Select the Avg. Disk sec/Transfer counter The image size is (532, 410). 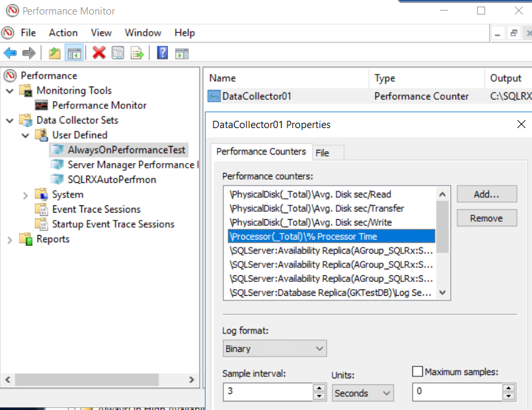332,208
